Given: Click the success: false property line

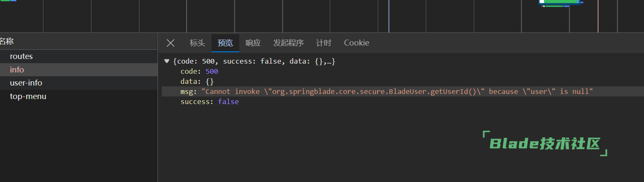Looking at the screenshot, I should pos(209,102).
